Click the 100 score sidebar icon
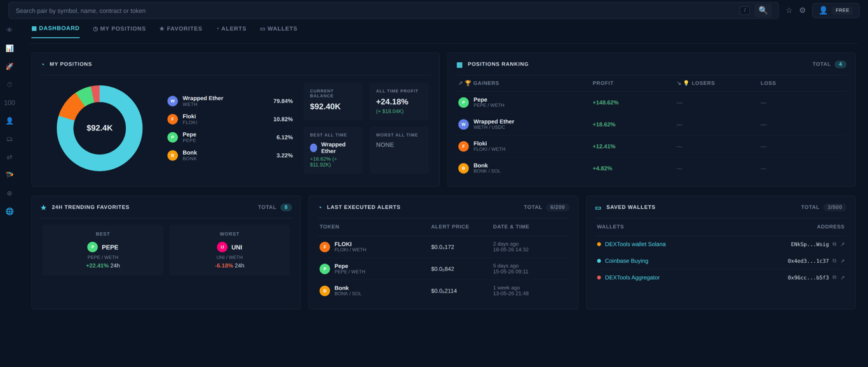Screen dimensions: 868x367 click(10, 103)
